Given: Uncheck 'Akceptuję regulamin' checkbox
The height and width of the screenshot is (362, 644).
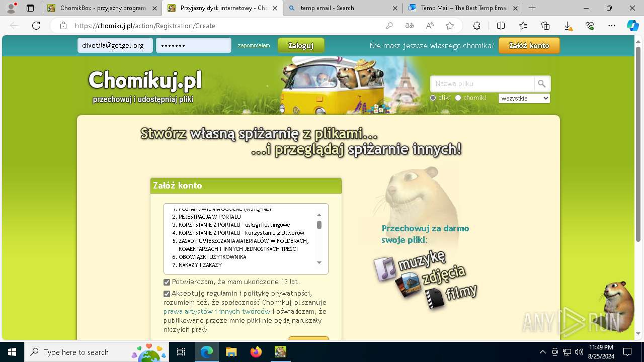Looking at the screenshot, I should (x=167, y=294).
